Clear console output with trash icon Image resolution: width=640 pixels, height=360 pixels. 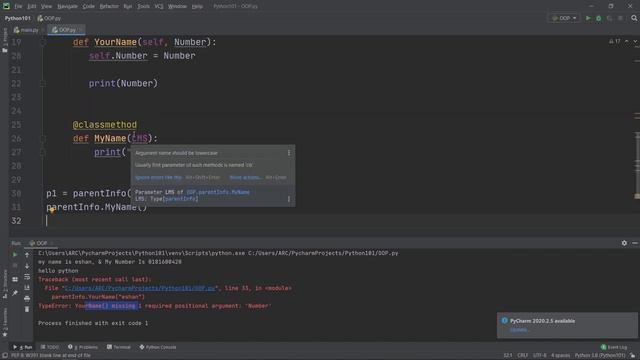(x=27, y=309)
